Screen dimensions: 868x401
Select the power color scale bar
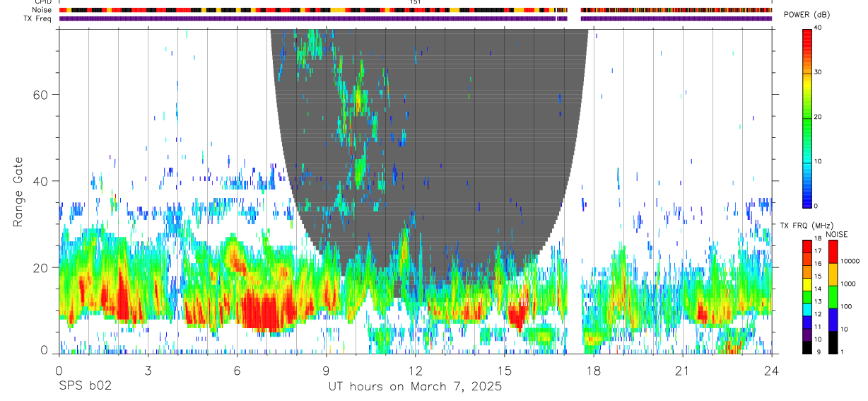click(807, 117)
